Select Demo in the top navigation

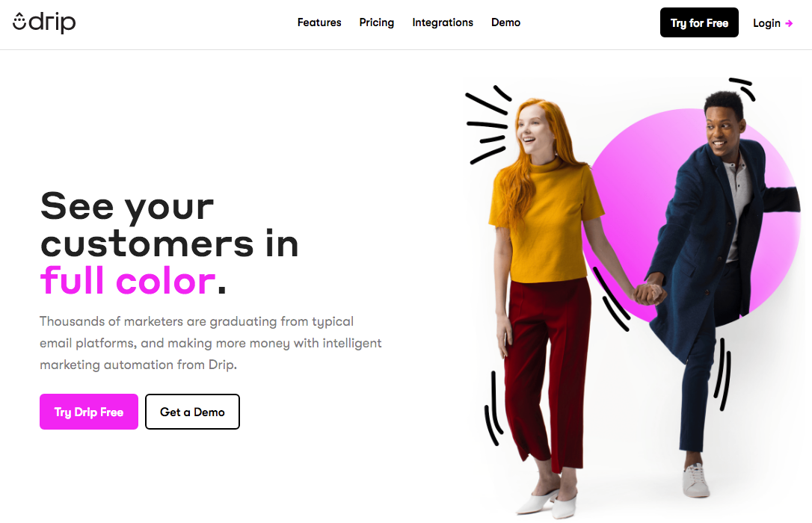point(505,22)
